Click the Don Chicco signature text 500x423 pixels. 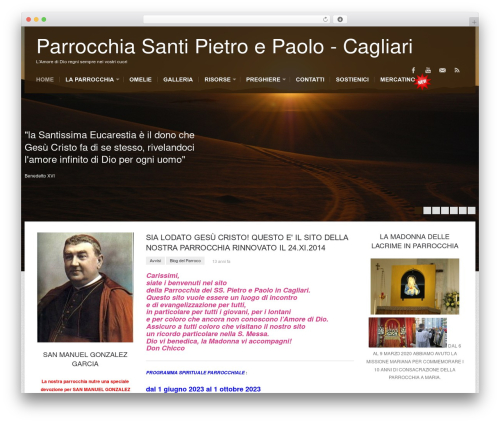coord(165,348)
